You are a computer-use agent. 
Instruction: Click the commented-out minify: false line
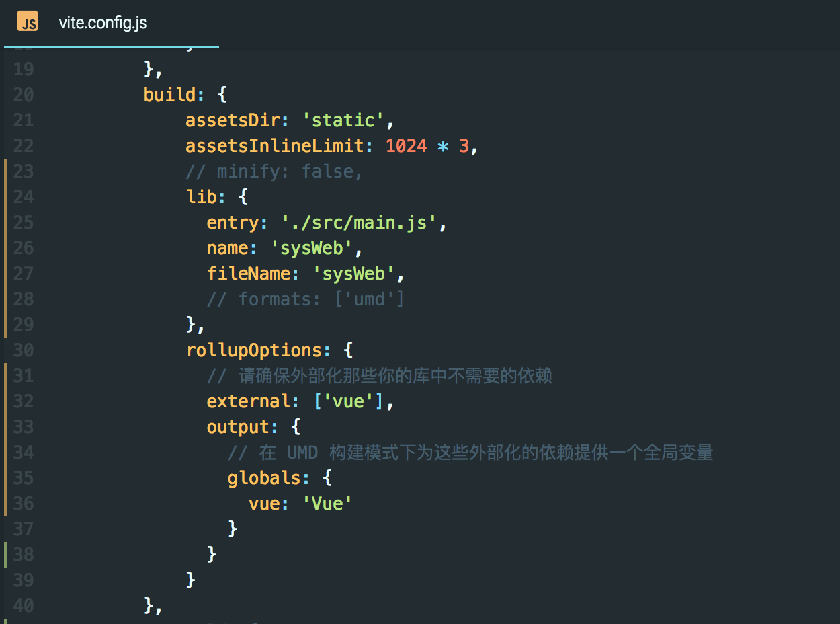click(276, 171)
